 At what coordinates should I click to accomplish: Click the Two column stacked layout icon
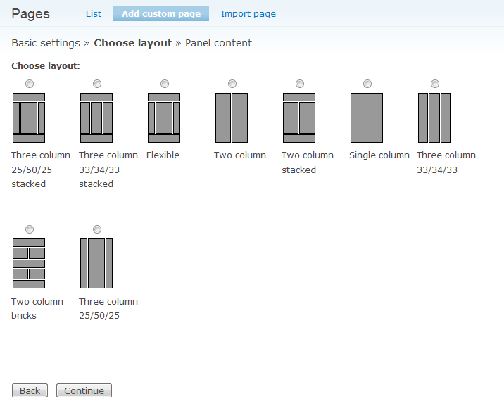[x=299, y=117]
